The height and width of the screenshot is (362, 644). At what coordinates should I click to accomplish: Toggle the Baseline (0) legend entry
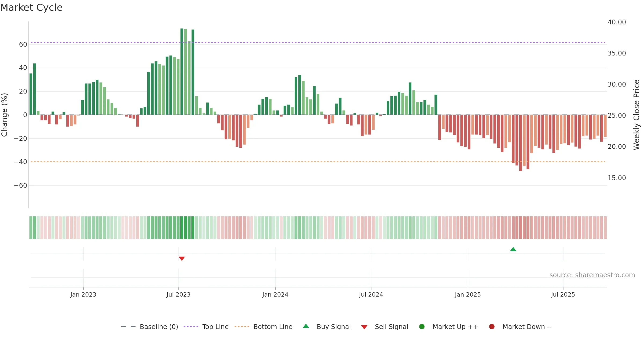click(x=149, y=327)
